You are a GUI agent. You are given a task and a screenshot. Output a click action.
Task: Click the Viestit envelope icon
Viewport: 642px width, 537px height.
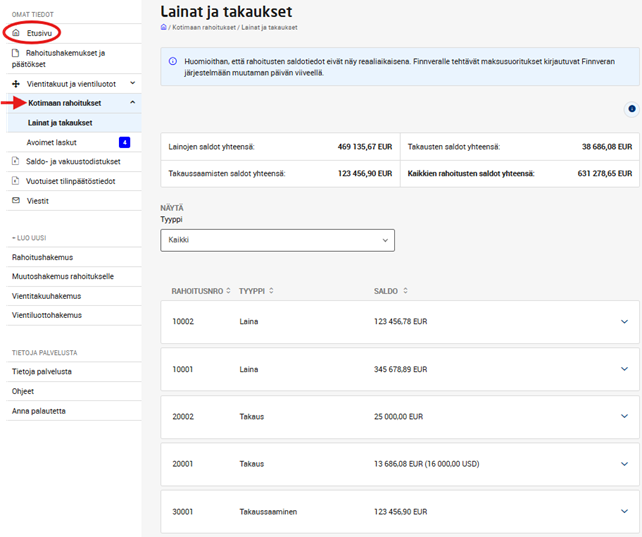[15, 201]
